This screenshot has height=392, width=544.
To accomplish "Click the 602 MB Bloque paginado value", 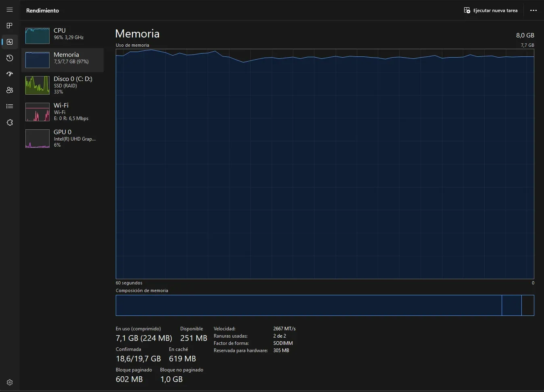I will [129, 379].
